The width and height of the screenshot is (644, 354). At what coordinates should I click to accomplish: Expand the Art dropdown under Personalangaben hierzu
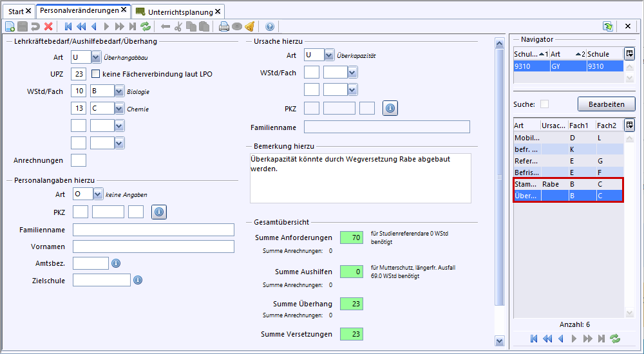(98, 194)
